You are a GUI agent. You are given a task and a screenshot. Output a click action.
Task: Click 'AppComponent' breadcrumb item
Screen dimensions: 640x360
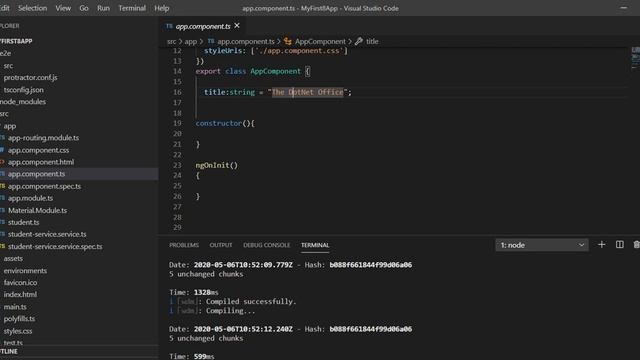320,42
